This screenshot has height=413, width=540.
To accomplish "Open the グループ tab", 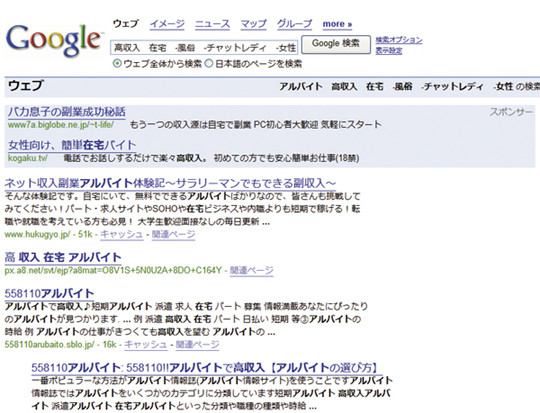I will (x=294, y=24).
